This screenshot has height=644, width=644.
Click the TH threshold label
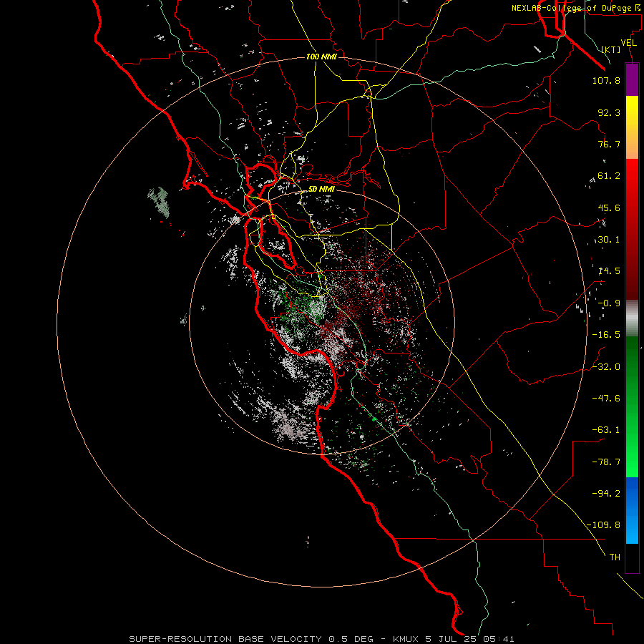tap(615, 557)
